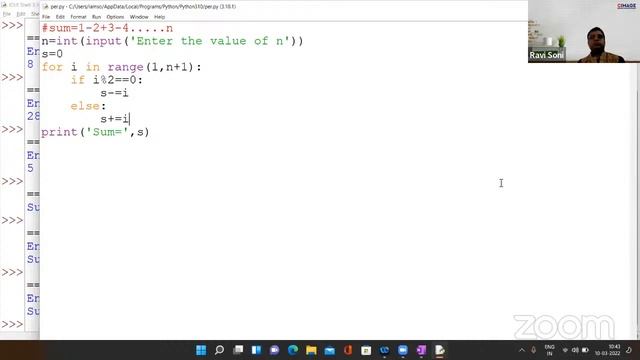Open Edit menu of IDLE Shell window
This screenshot has height=360, width=640.
pyautogui.click(x=21, y=14)
